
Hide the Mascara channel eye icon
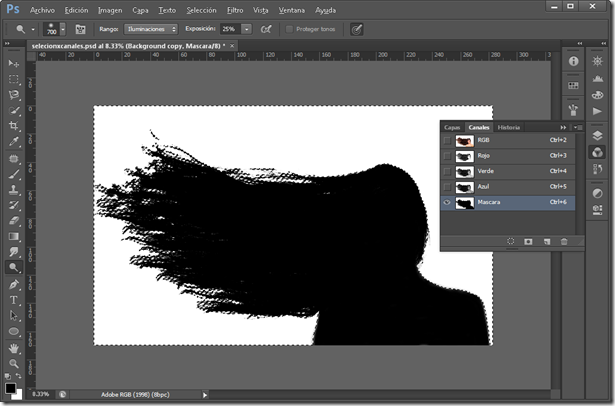[447, 202]
